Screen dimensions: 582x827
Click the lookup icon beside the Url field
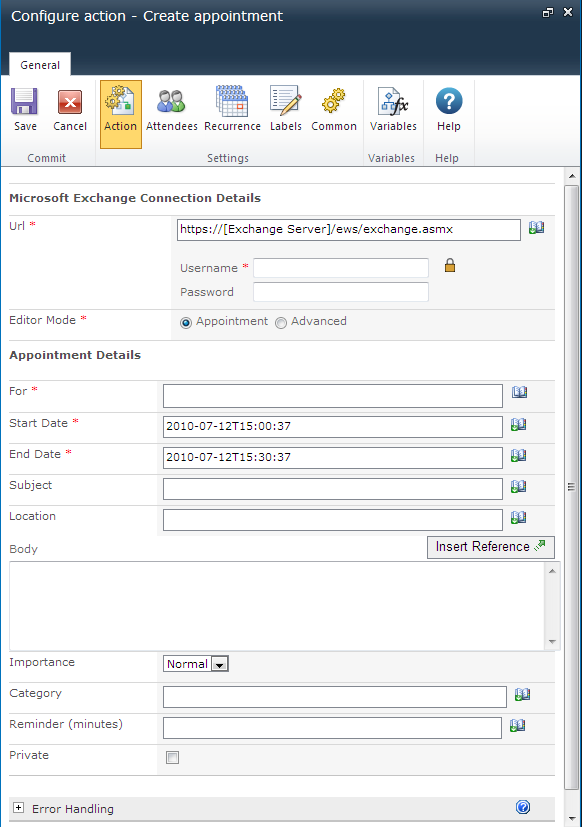click(536, 228)
